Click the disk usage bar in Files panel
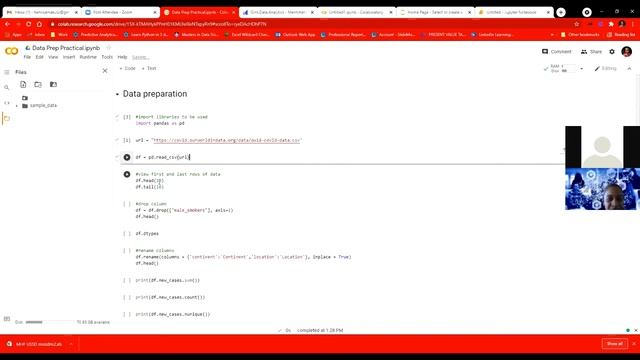 click(x=34, y=322)
